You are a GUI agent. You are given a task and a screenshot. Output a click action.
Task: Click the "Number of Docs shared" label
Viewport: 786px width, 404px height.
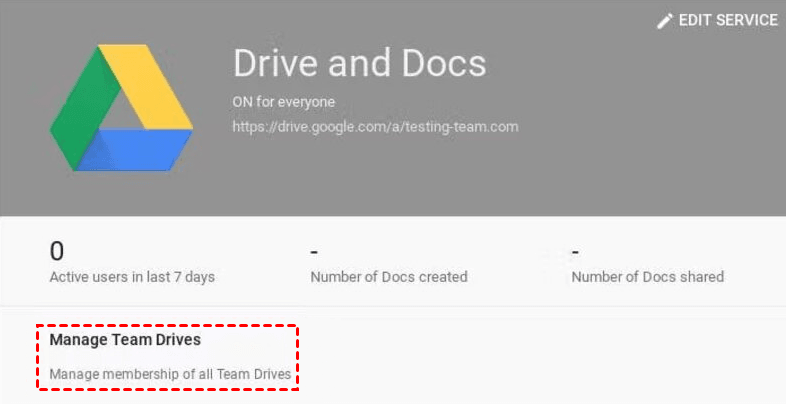tap(648, 277)
